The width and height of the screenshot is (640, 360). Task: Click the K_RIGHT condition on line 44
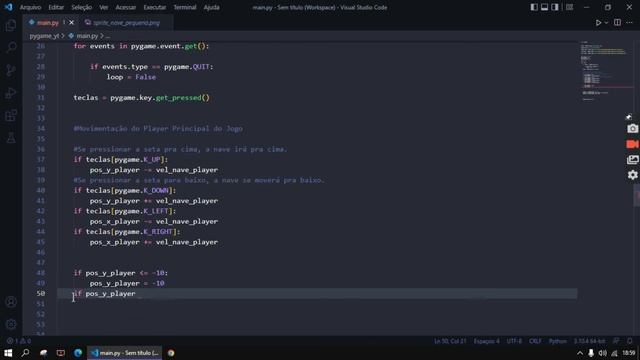[x=127, y=232]
